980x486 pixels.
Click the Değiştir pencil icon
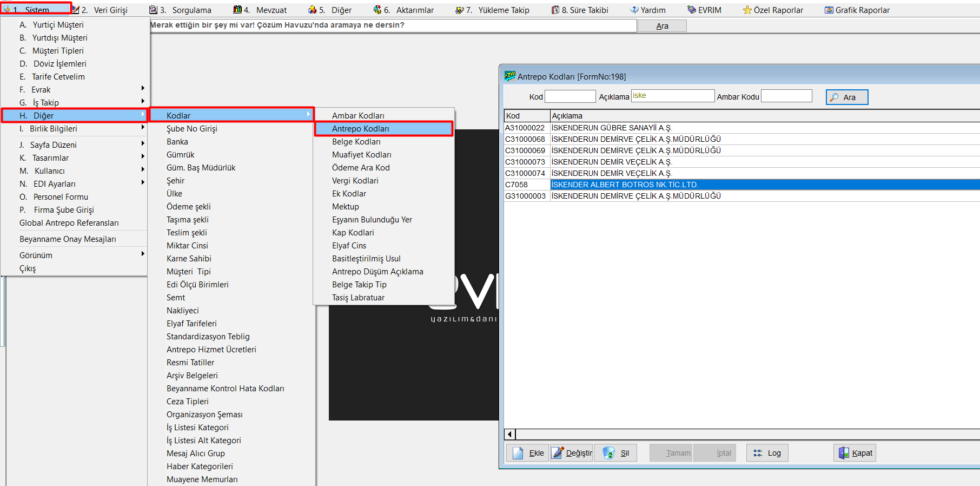[558, 453]
